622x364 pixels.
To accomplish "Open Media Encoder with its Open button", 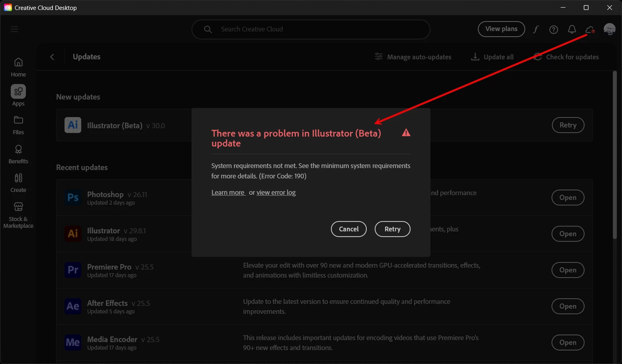I will [568, 342].
